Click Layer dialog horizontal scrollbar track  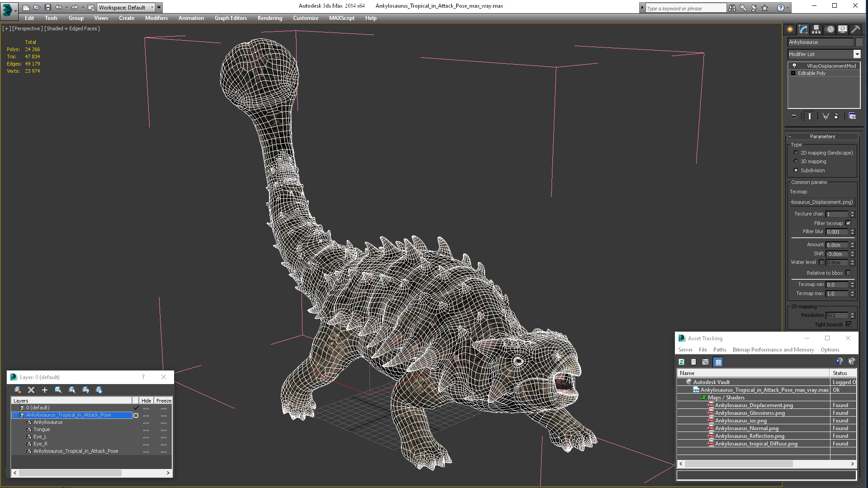coord(91,473)
